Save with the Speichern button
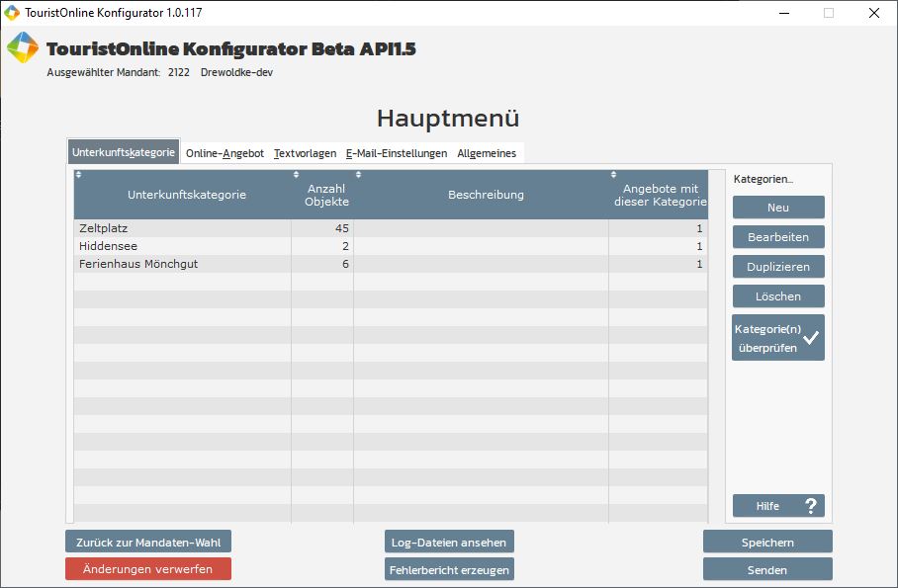 [767, 542]
